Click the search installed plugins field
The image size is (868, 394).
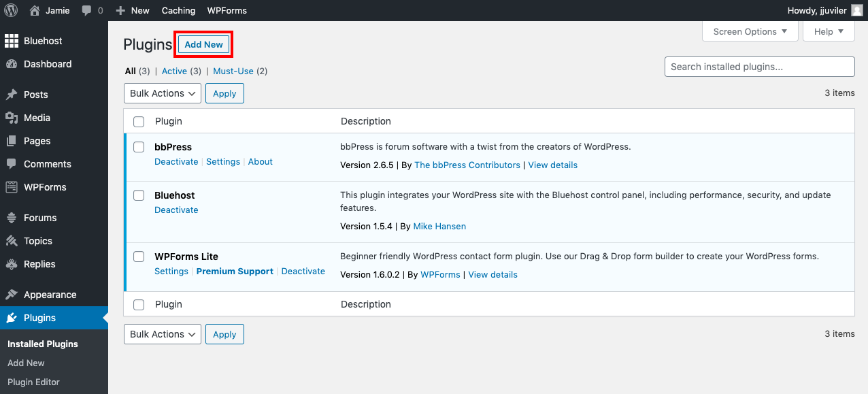point(759,66)
